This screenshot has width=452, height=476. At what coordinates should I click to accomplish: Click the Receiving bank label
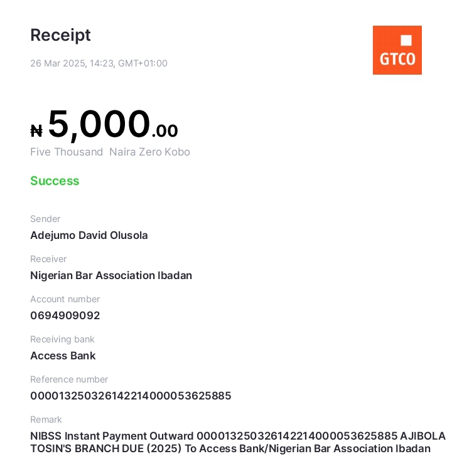tap(62, 339)
